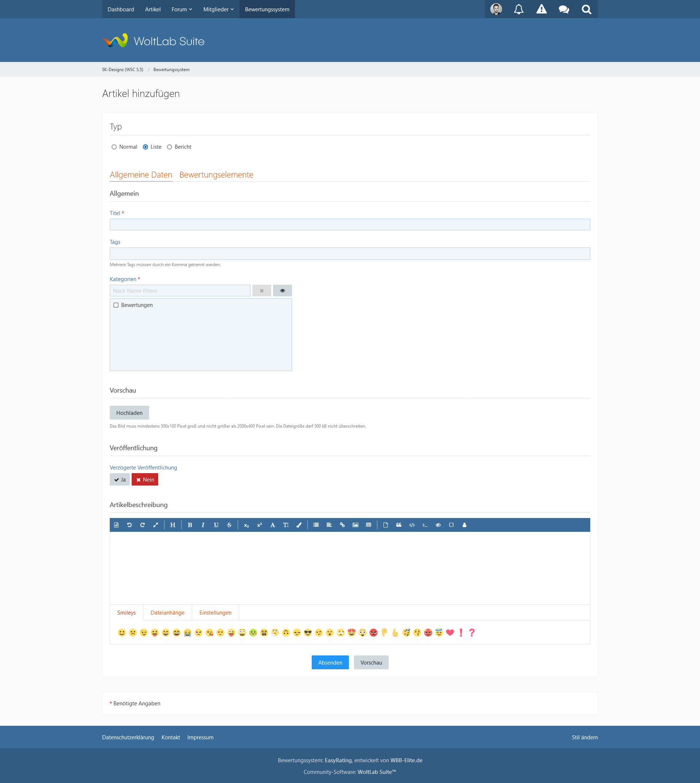Screen dimensions: 700x783
Task: Toggle category visibility eye button
Action: pos(282,291)
